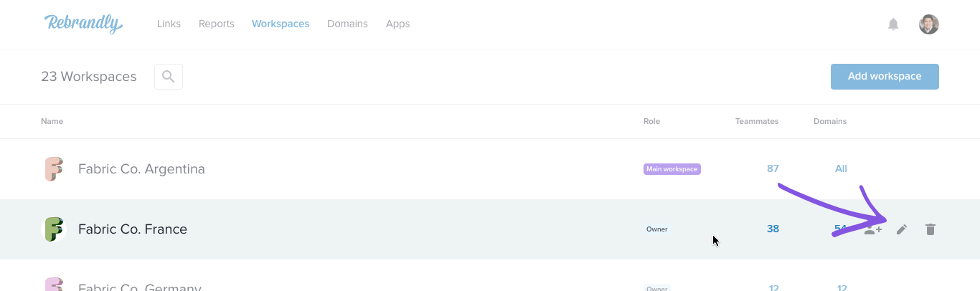The width and height of the screenshot is (980, 291).
Task: Click the workspace search magnifier icon
Action: coord(169,77)
